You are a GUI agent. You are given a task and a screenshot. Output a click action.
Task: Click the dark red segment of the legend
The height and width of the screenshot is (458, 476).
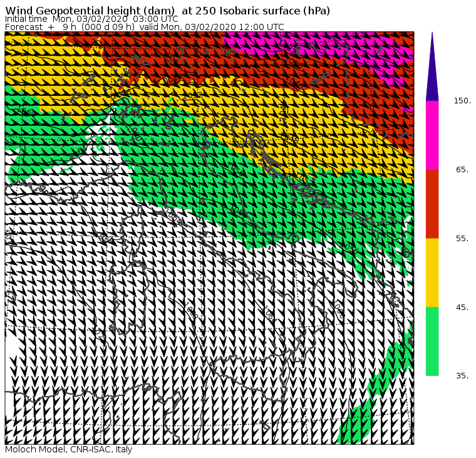[432, 204]
